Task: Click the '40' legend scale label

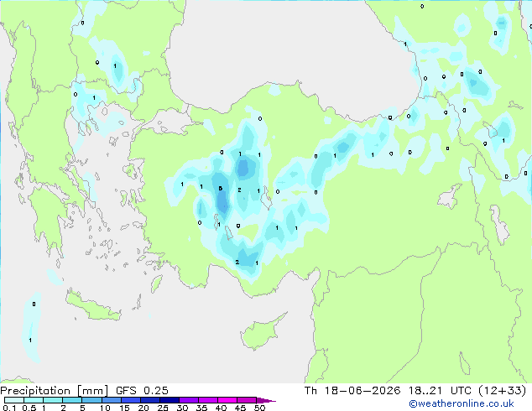Action: click(221, 408)
